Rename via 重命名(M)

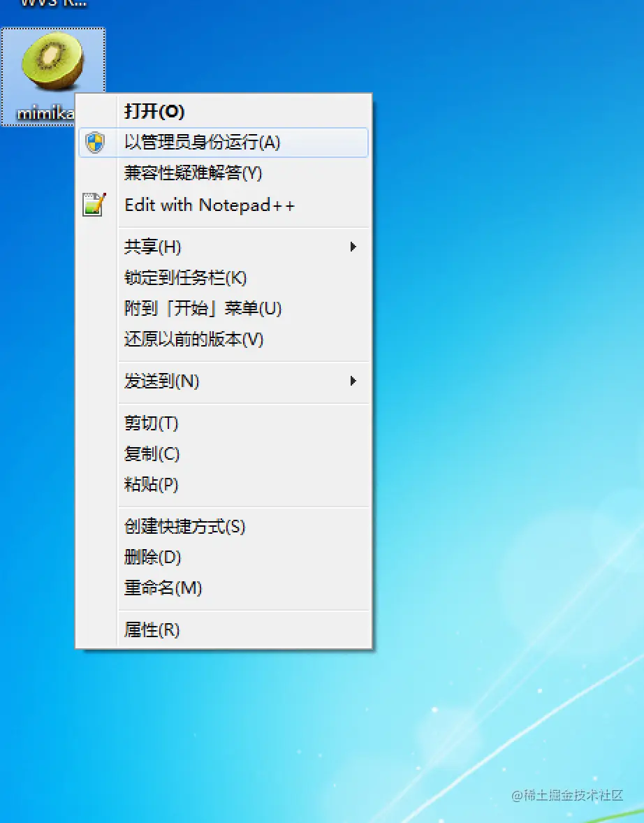(x=224, y=588)
